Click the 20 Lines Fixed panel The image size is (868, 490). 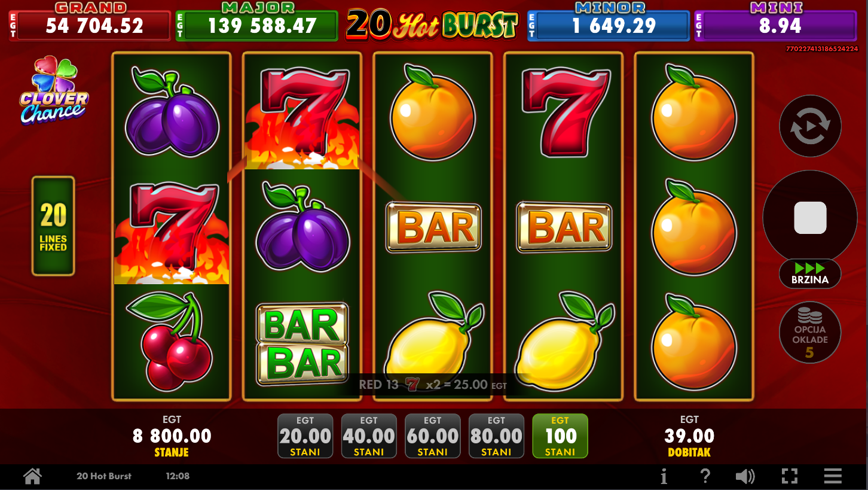53,226
